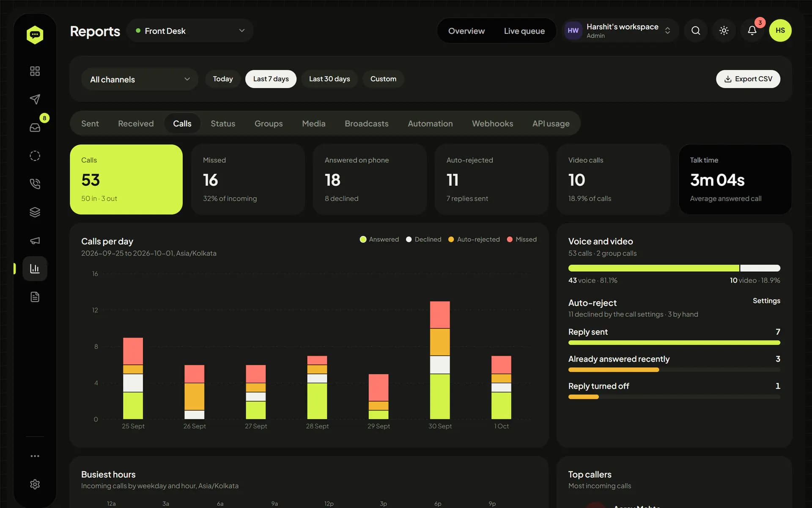812x508 pixels.
Task: Click the app logo chat icon
Action: point(35,35)
